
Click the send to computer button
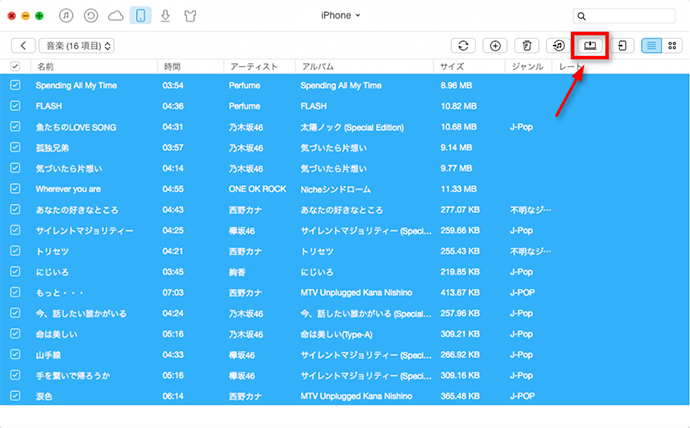[590, 46]
